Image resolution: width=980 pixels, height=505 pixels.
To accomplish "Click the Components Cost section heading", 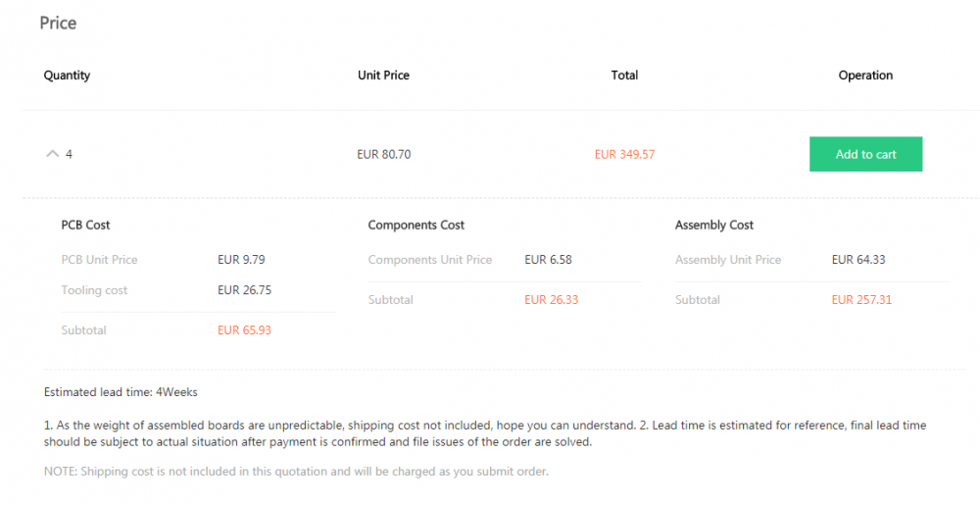I will 416,225.
